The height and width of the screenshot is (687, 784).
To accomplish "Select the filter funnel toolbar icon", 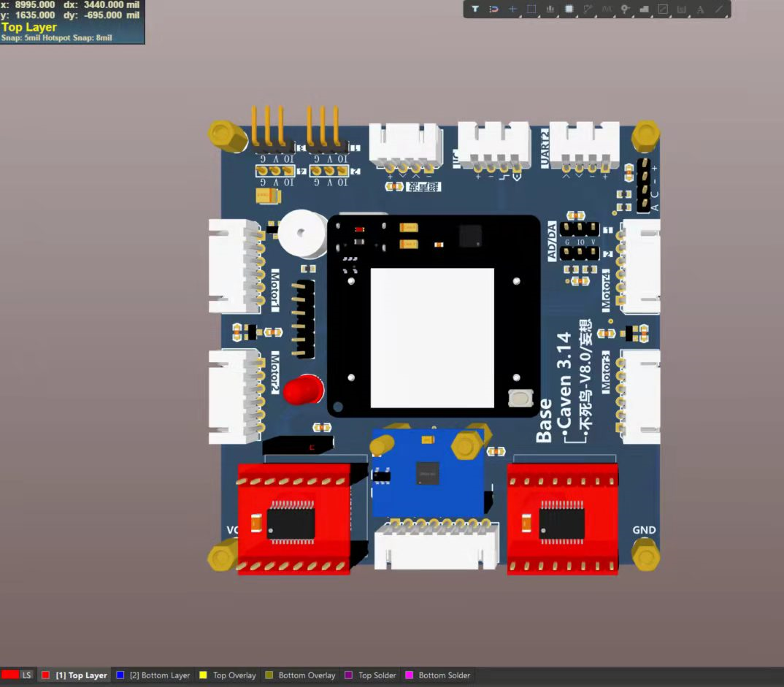I will point(475,9).
